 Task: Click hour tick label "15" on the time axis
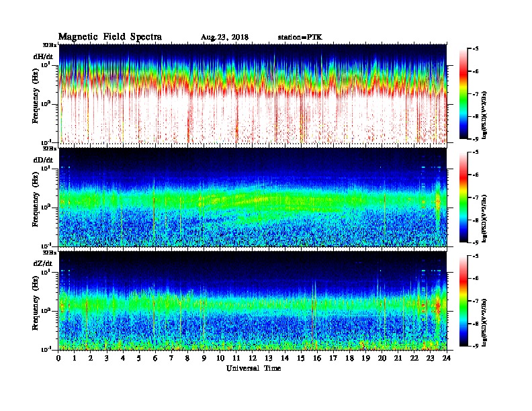point(301,358)
